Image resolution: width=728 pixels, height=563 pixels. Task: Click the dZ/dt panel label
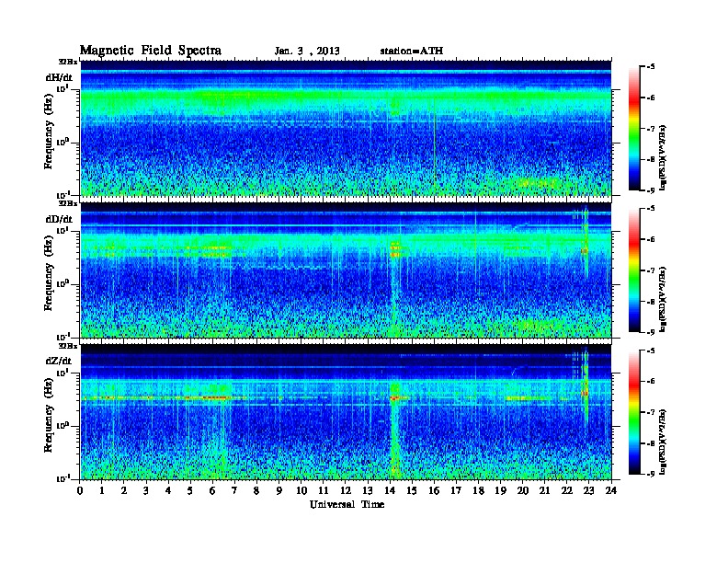point(59,361)
